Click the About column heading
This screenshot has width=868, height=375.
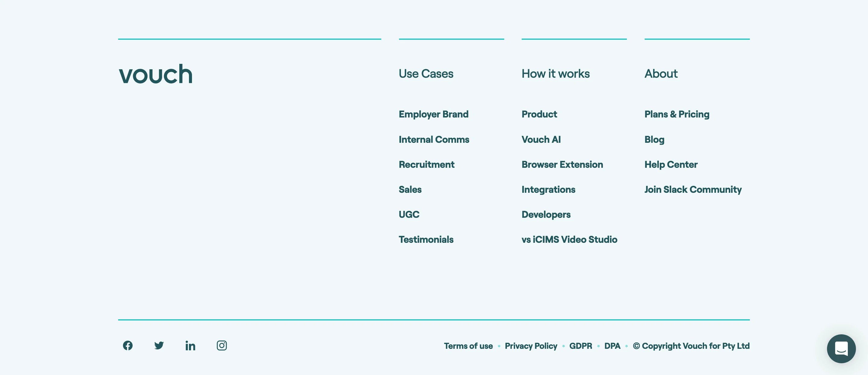point(661,73)
